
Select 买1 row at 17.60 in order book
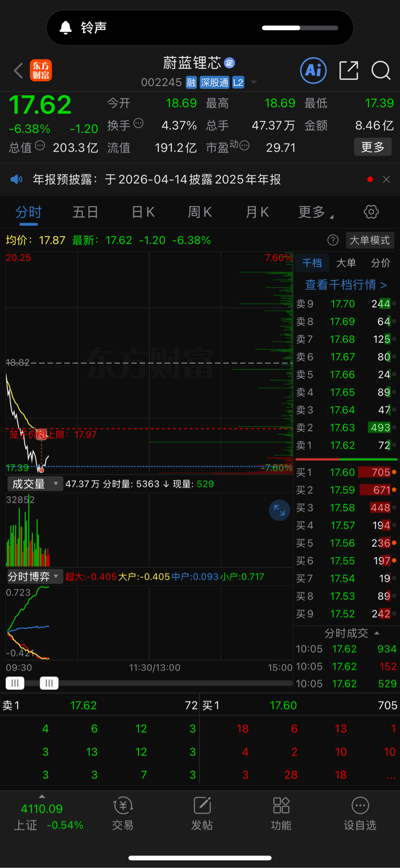pyautogui.click(x=346, y=472)
